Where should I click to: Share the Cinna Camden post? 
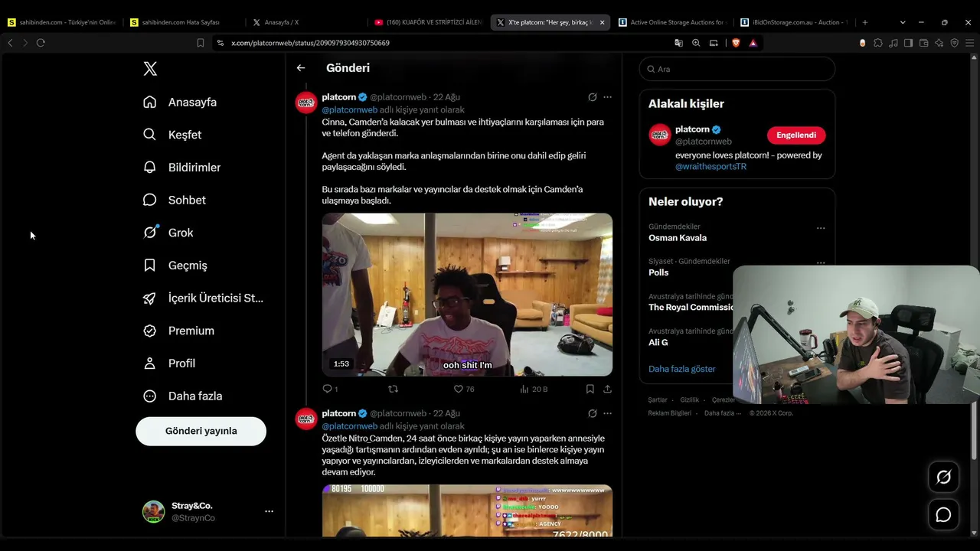[x=607, y=389]
